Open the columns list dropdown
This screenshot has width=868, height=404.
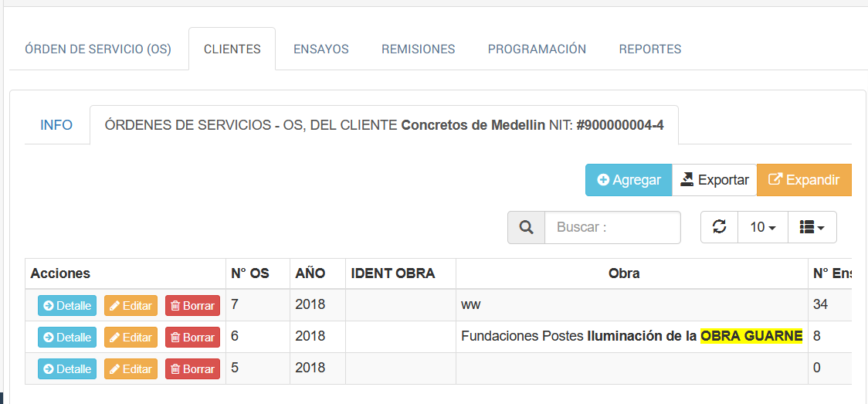click(812, 227)
